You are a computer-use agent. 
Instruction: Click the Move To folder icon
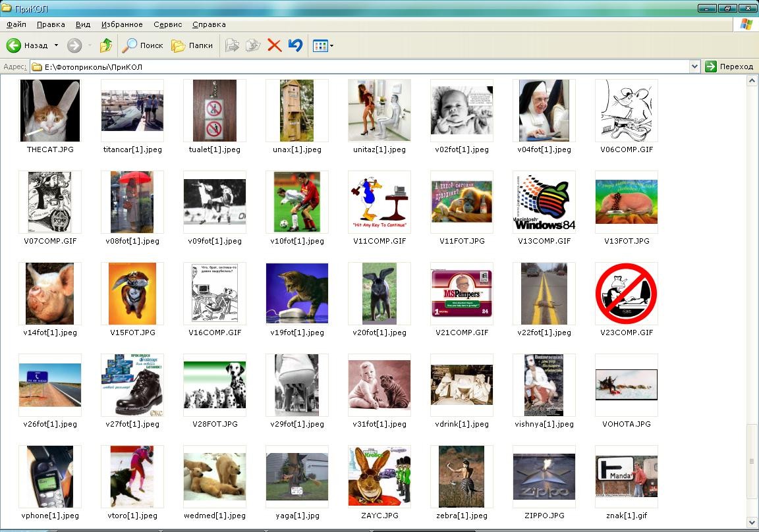point(232,45)
